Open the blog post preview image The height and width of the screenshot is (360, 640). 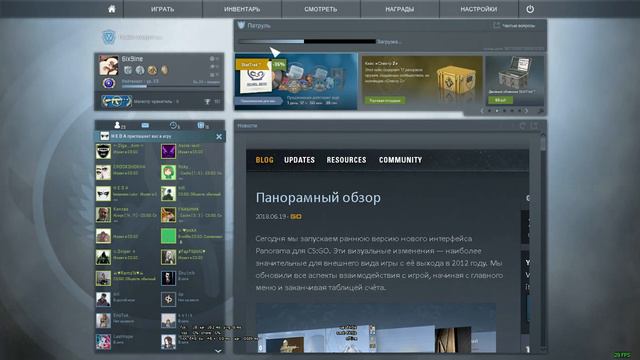click(376, 328)
